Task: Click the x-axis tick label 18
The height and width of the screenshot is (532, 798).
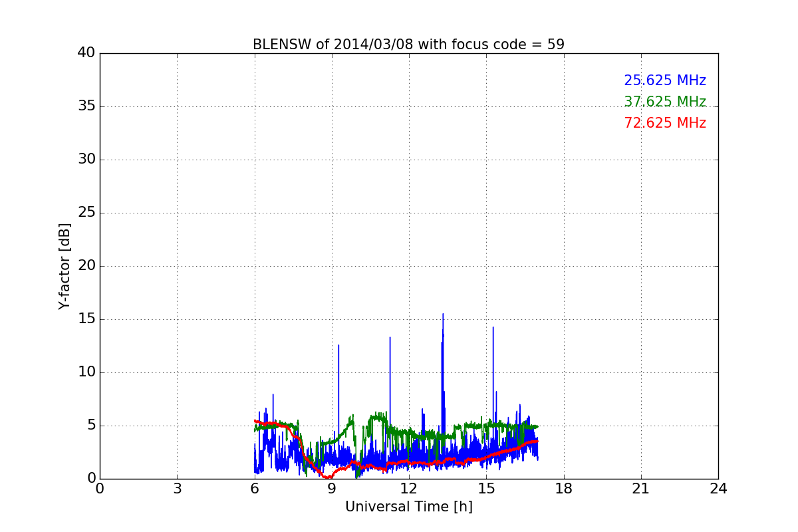Action: (563, 489)
